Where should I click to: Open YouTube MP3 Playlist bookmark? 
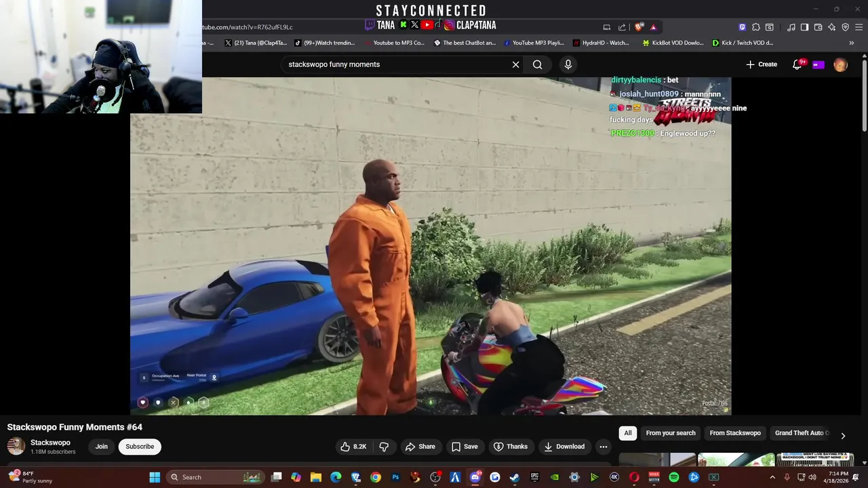pyautogui.click(x=534, y=43)
